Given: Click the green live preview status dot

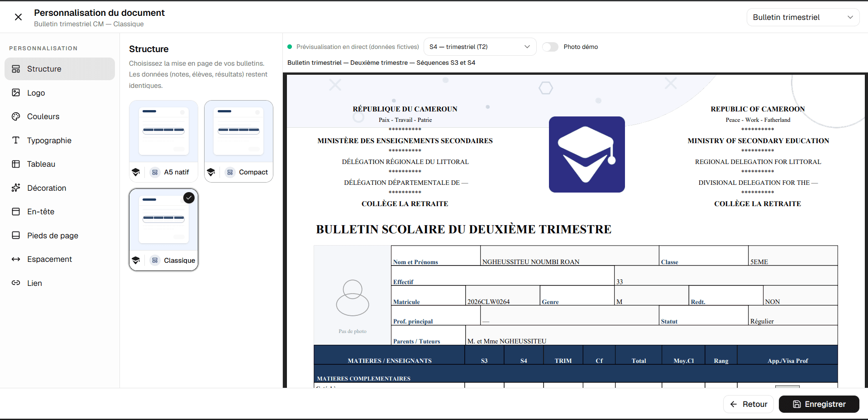Looking at the screenshot, I should [x=290, y=47].
